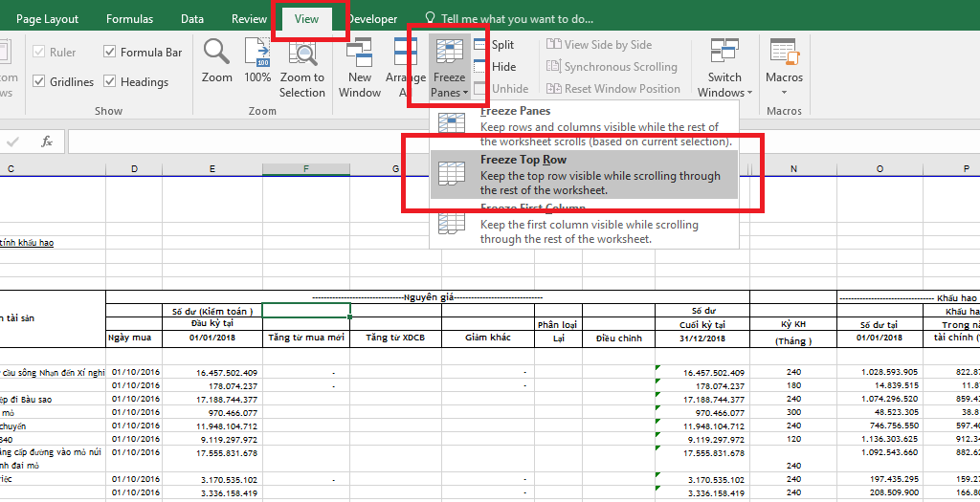Click the Hide window icon
980x502 pixels.
(481, 67)
